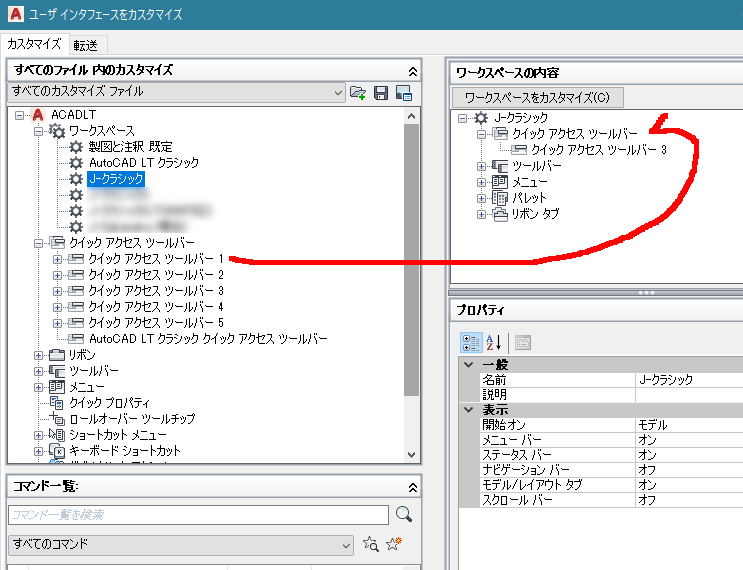Collapse the ワークスペース tree node
The image size is (743, 570).
pyautogui.click(x=38, y=131)
